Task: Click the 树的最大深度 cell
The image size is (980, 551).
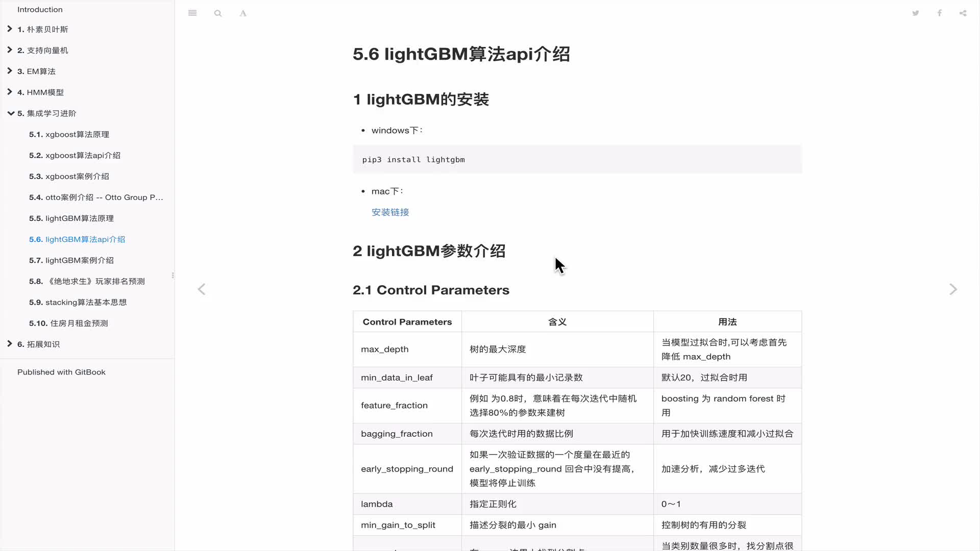Action: click(557, 349)
